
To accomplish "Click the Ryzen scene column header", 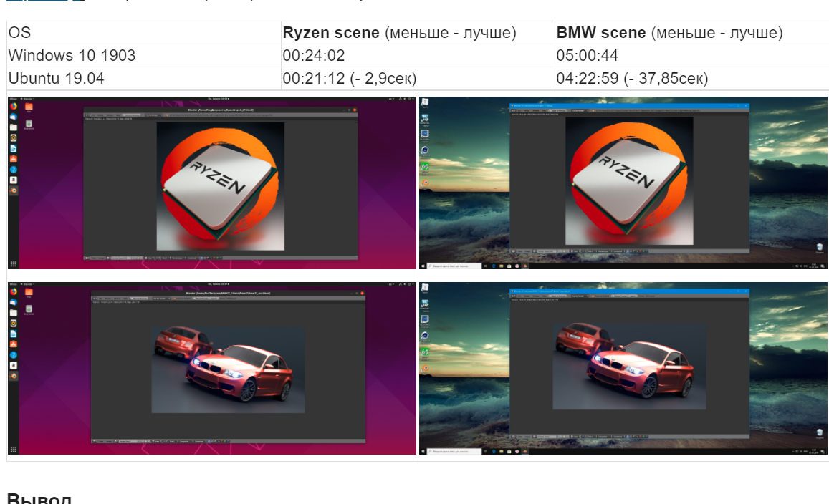I will pyautogui.click(x=418, y=33).
